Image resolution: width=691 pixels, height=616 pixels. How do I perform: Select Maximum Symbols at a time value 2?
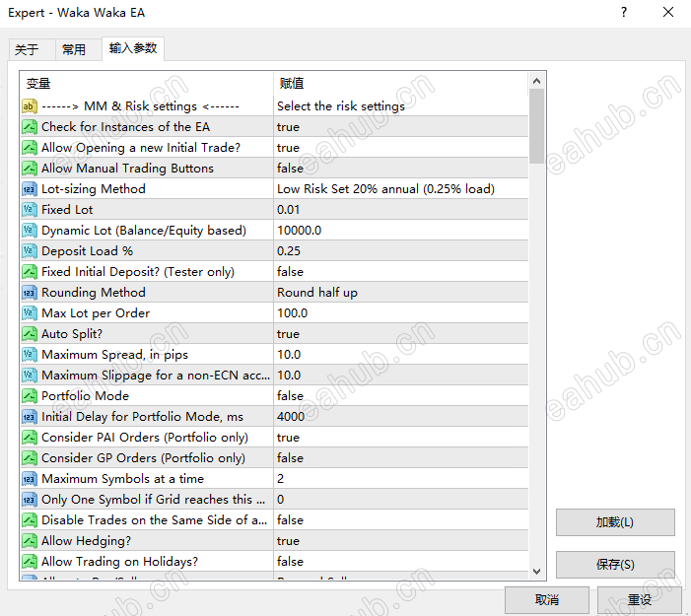click(400, 479)
